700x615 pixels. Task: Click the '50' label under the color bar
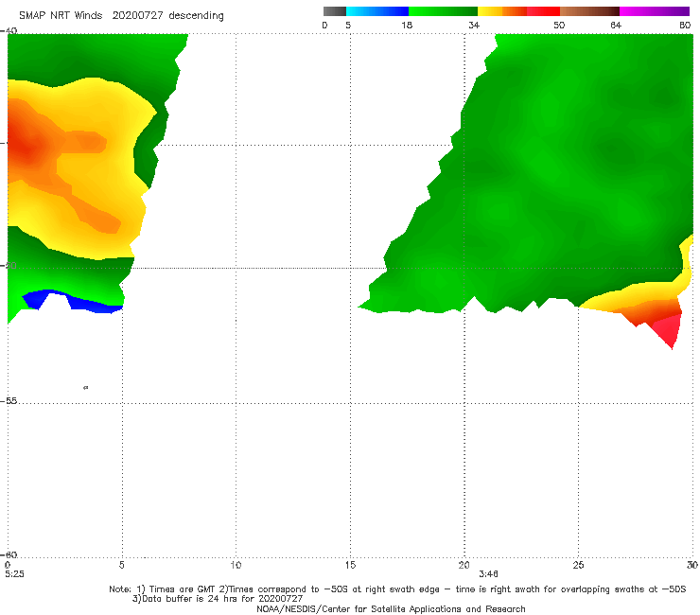point(559,25)
